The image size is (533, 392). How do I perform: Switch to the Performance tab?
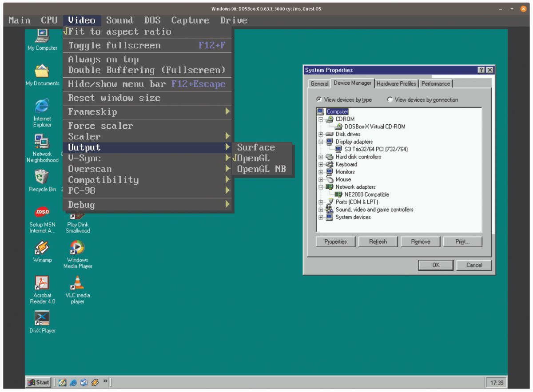436,84
